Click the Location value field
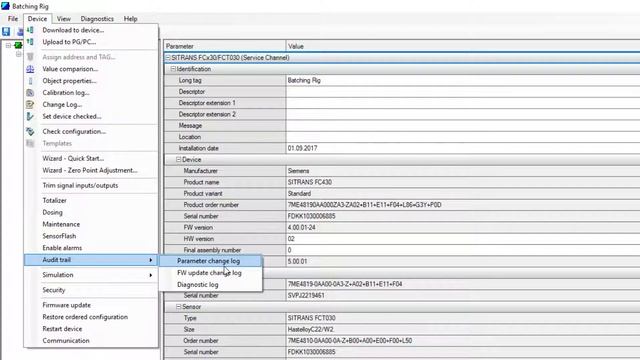 point(463,137)
